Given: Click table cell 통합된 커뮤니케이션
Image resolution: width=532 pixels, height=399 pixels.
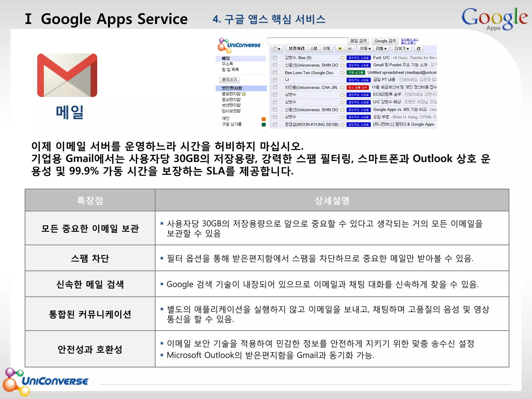Looking at the screenshot, I should pyautogui.click(x=90, y=314).
